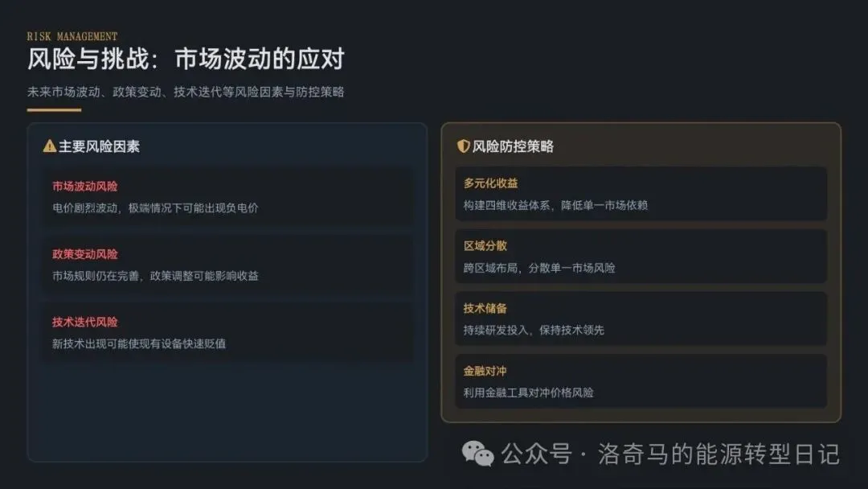
Task: Click the warning triangle icon beside 主要风险因素
Action: (49, 146)
